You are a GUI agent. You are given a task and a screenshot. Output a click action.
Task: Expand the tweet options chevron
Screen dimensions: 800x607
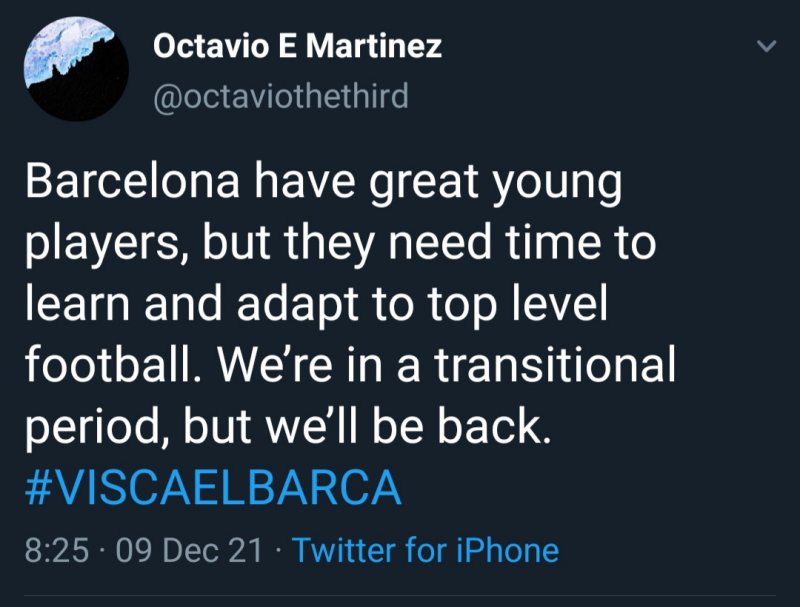766,47
